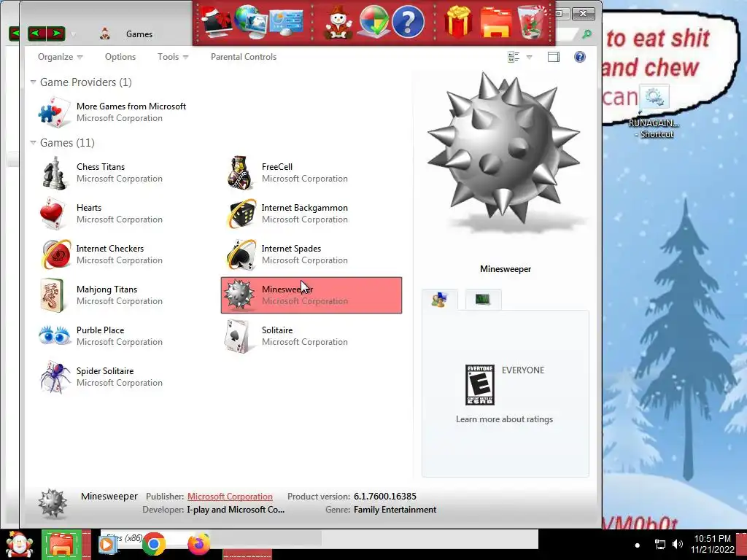Open the RUNAGAIN Shortcut desktop icon

[x=654, y=112]
